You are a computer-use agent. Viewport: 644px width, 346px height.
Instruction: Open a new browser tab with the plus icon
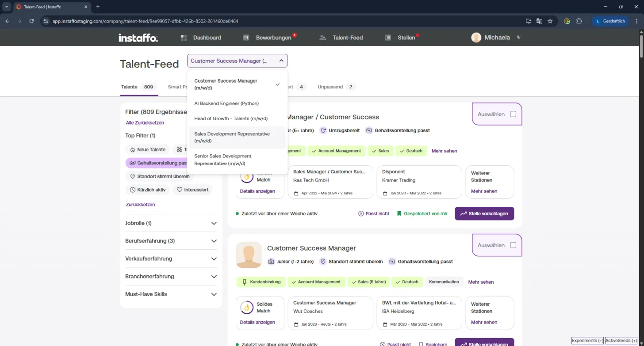pos(98,7)
